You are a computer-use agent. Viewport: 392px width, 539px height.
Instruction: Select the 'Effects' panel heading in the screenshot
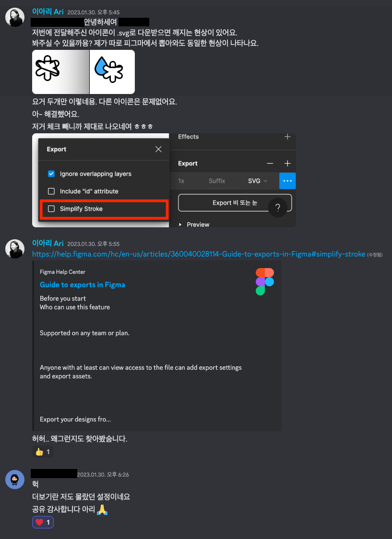tap(189, 137)
